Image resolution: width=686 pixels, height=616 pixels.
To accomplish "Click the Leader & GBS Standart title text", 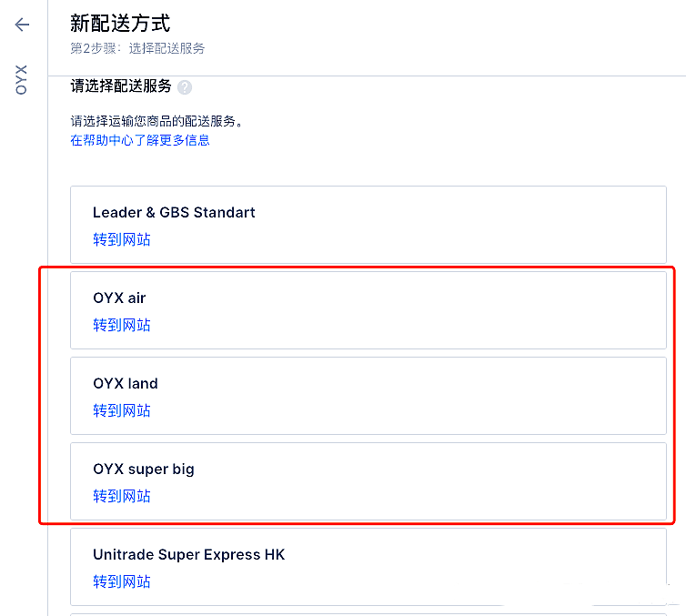I will pos(174,213).
